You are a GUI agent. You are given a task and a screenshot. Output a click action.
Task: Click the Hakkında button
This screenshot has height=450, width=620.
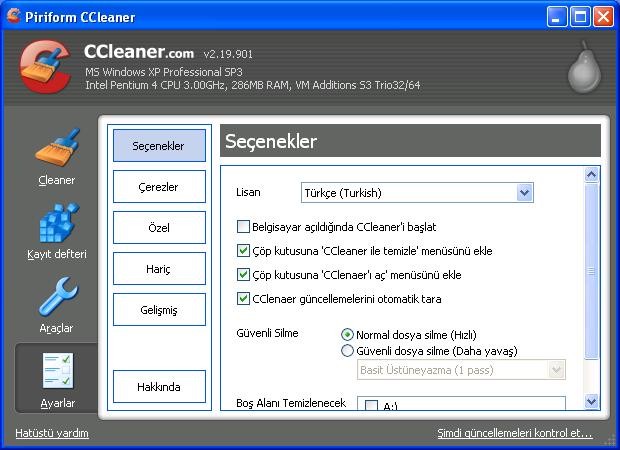159,387
